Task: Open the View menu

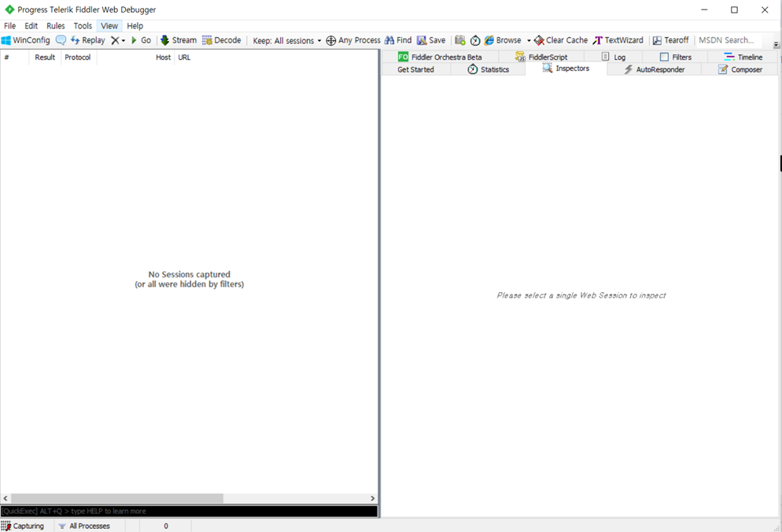Action: (x=109, y=26)
